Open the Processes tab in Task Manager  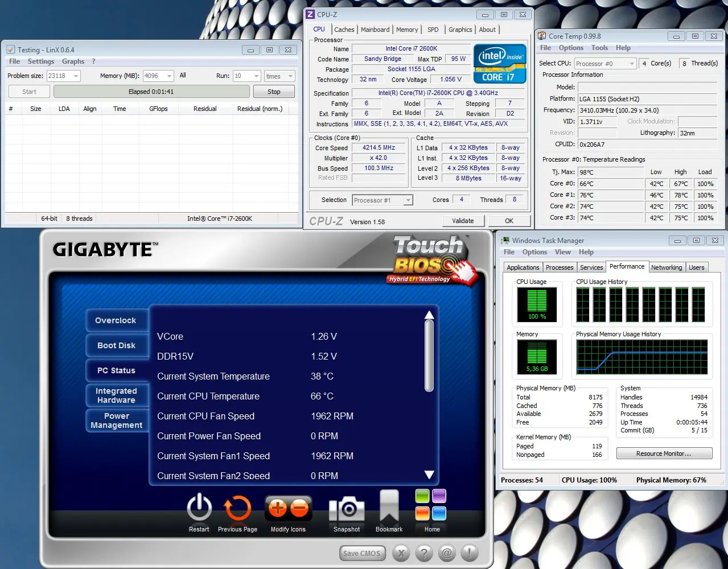tap(560, 267)
